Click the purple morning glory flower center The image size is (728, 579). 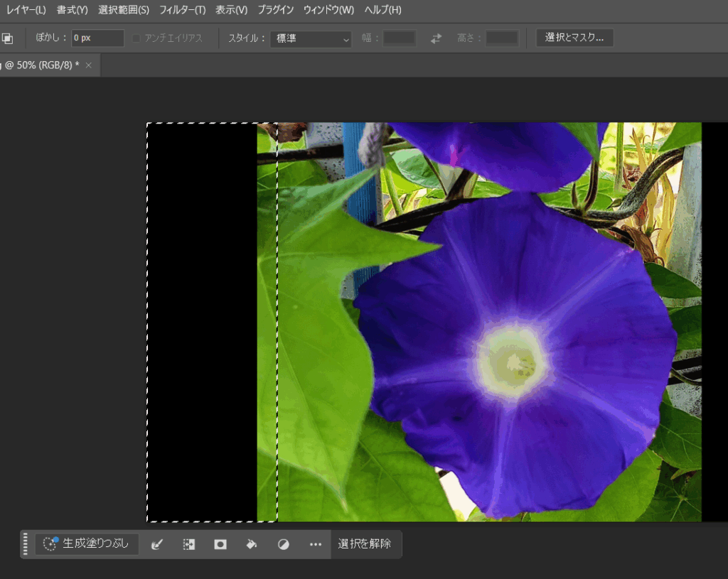512,357
